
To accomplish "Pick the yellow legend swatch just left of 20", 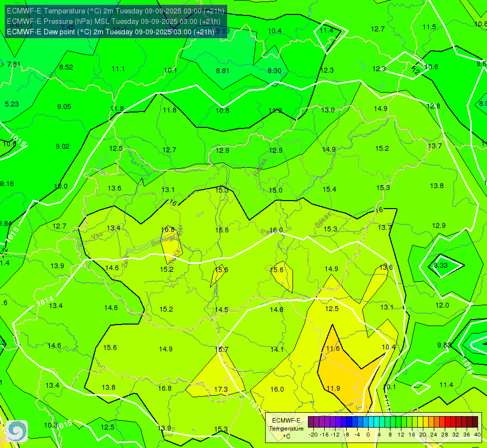I will click(420, 422).
